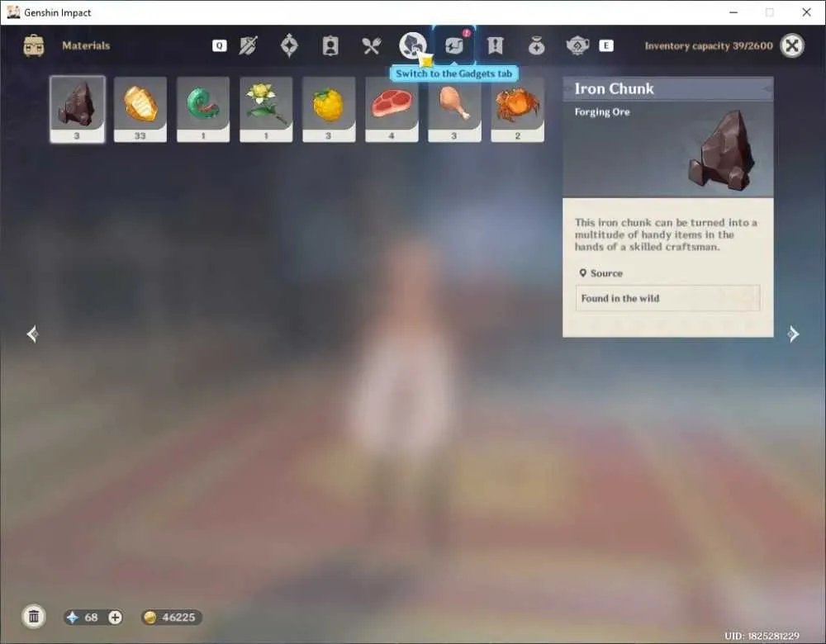Select the Crab item slot
The width and height of the screenshot is (826, 644).
[x=517, y=109]
